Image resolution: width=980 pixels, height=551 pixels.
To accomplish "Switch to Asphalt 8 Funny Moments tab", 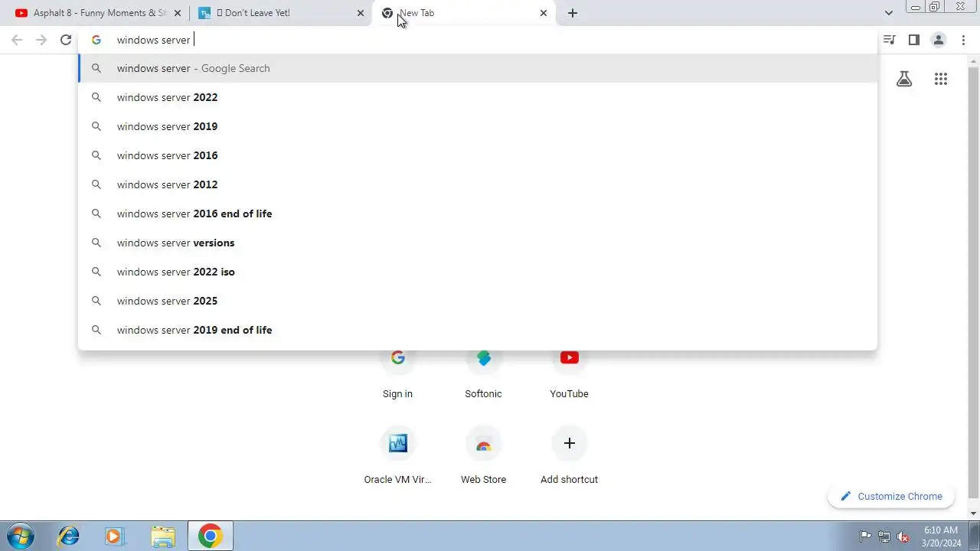I will (98, 13).
